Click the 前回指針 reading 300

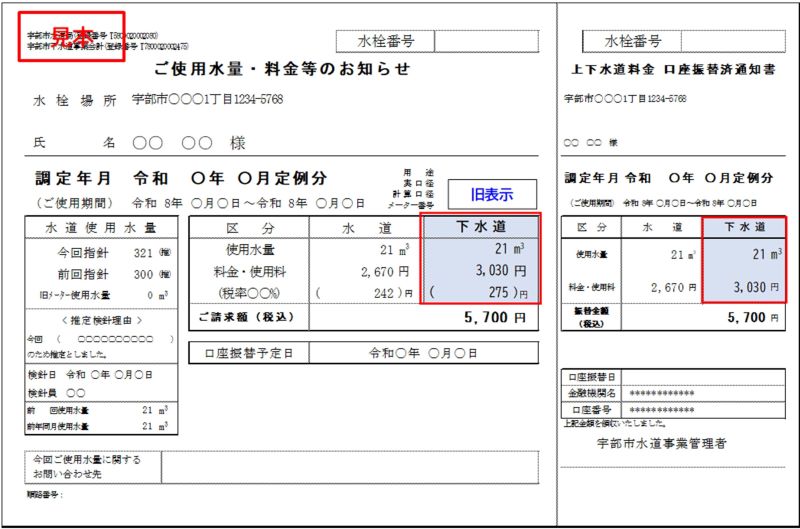click(143, 274)
